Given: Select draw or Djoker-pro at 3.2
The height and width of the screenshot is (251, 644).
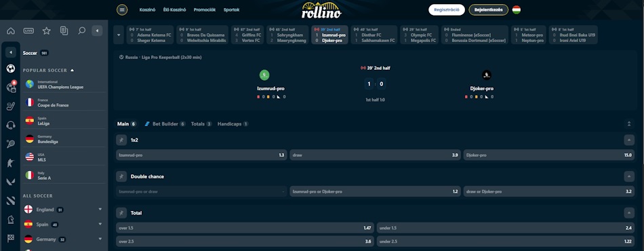Looking at the screenshot, I should tap(548, 191).
